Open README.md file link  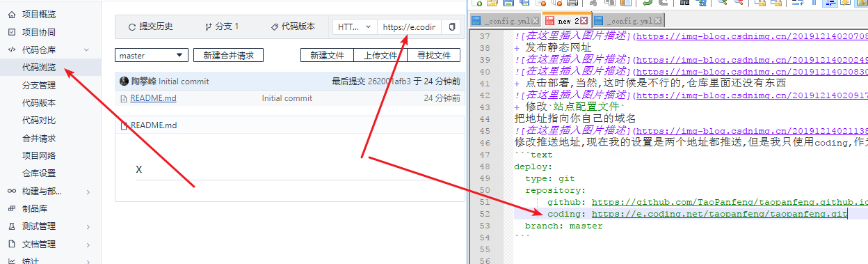153,98
